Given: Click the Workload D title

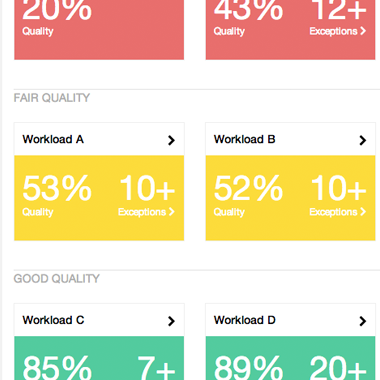Looking at the screenshot, I should click(245, 320).
